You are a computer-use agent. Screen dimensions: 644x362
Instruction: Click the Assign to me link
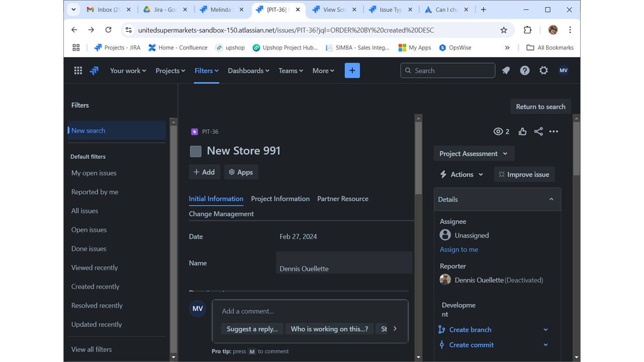(458, 249)
